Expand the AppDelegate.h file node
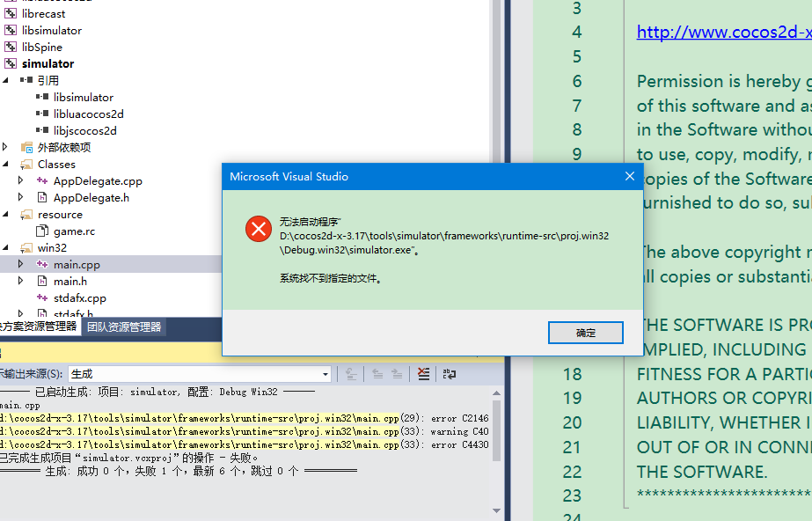This screenshot has height=521, width=812. 21,197
